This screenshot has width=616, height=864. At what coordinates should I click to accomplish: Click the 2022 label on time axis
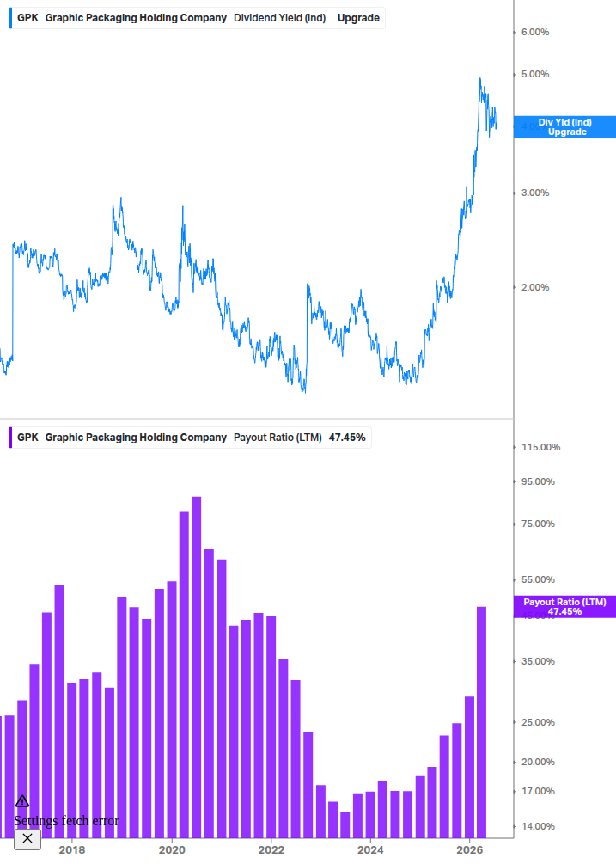tap(271, 850)
